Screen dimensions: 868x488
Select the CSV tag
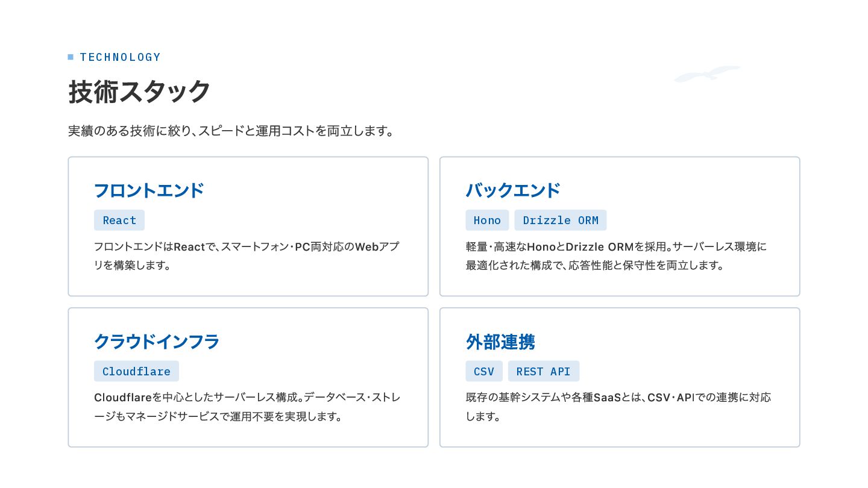tap(484, 371)
